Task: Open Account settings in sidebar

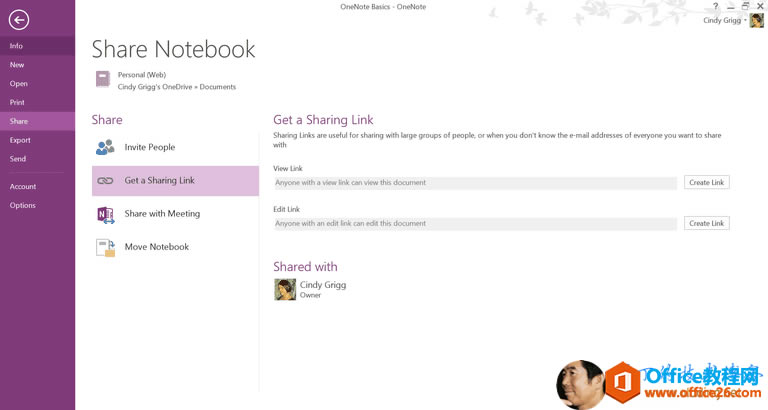Action: 37,187
